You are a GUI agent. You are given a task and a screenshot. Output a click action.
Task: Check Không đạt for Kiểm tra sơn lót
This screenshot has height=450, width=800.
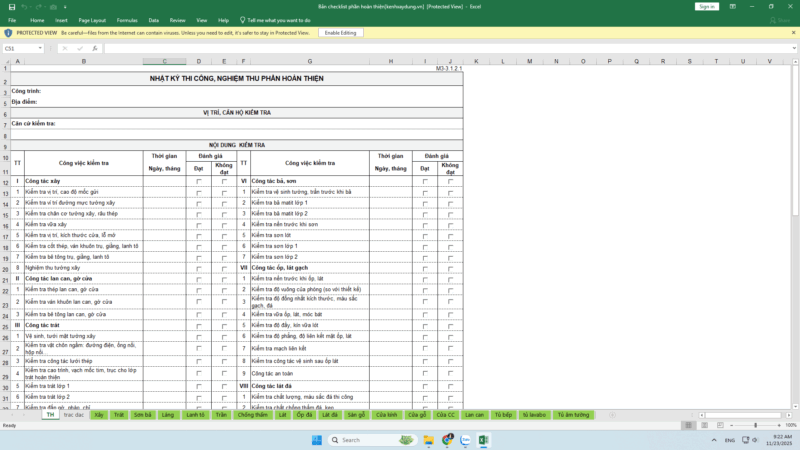tap(450, 235)
